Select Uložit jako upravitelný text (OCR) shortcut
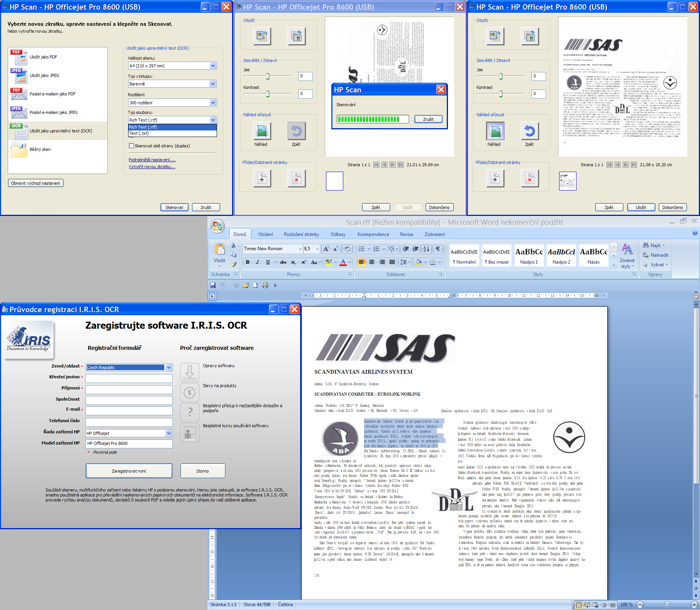Screen dimensions: 700x610 tap(58, 131)
